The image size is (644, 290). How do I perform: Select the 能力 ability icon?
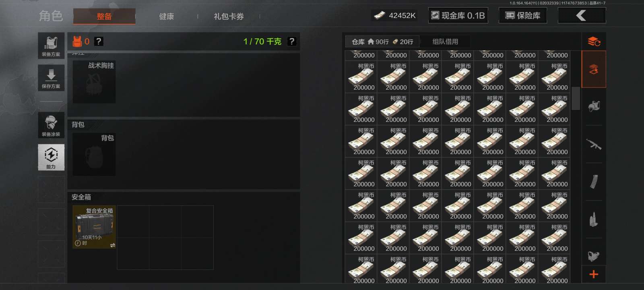tap(51, 157)
